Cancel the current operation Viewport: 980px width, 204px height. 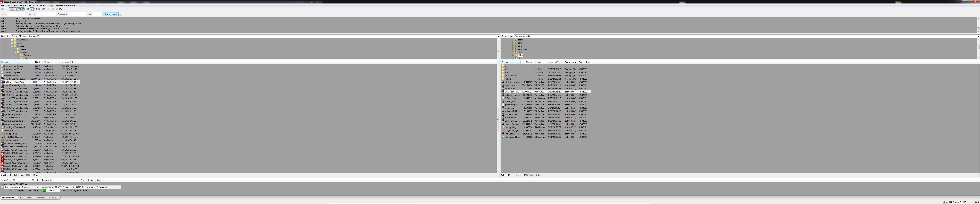(36, 9)
